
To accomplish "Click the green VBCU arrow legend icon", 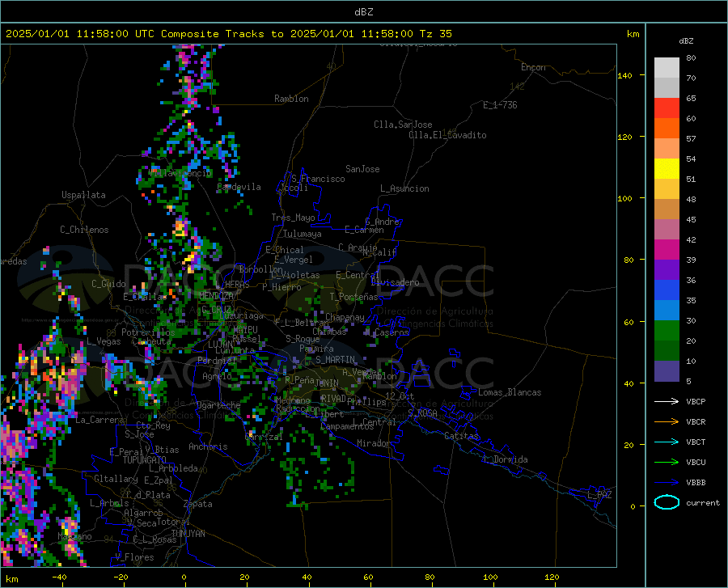I will pos(667,463).
